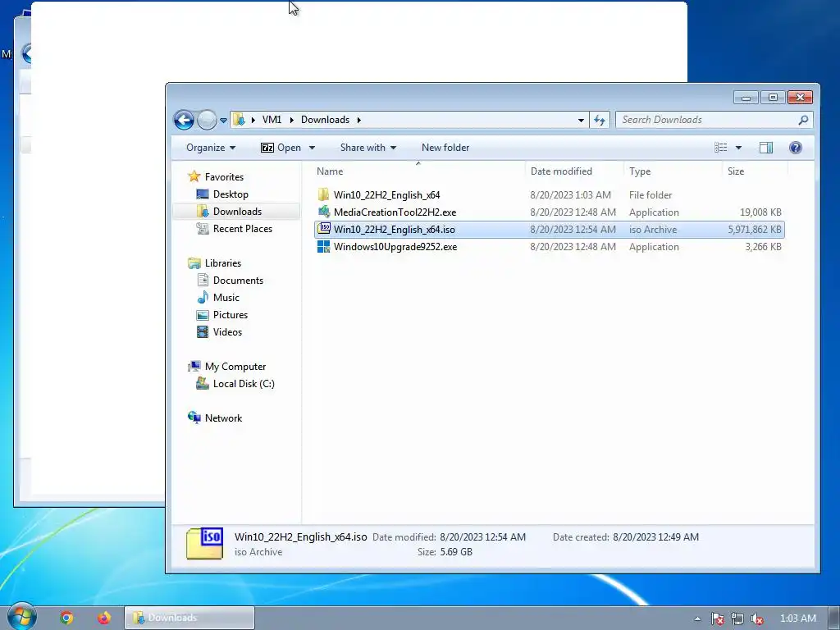Show hidden system tray icons

pyautogui.click(x=697, y=619)
